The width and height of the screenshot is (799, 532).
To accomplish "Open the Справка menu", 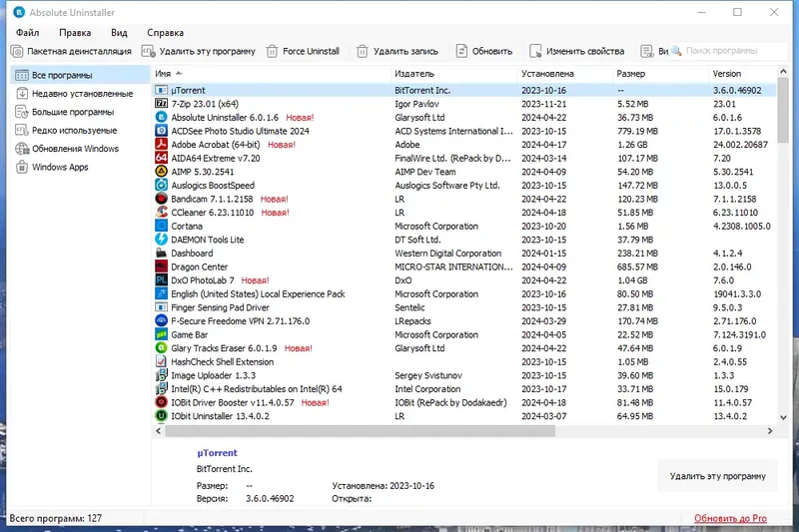I will tap(165, 33).
